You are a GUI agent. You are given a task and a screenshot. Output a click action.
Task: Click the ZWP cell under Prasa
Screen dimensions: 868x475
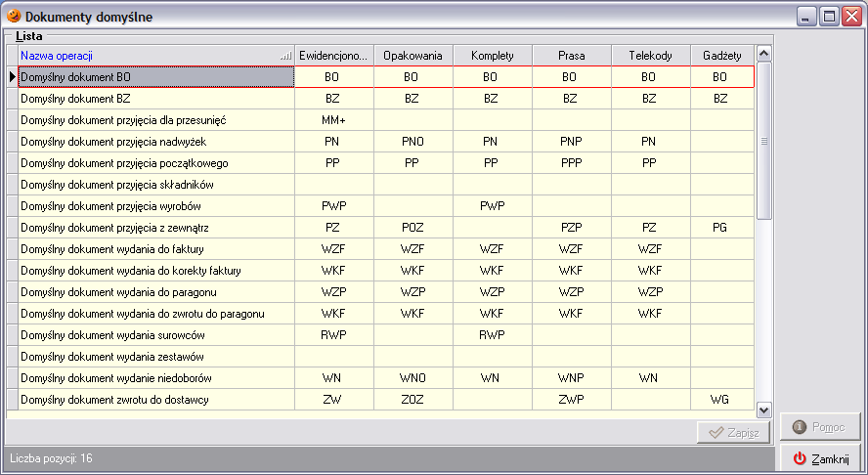point(572,400)
